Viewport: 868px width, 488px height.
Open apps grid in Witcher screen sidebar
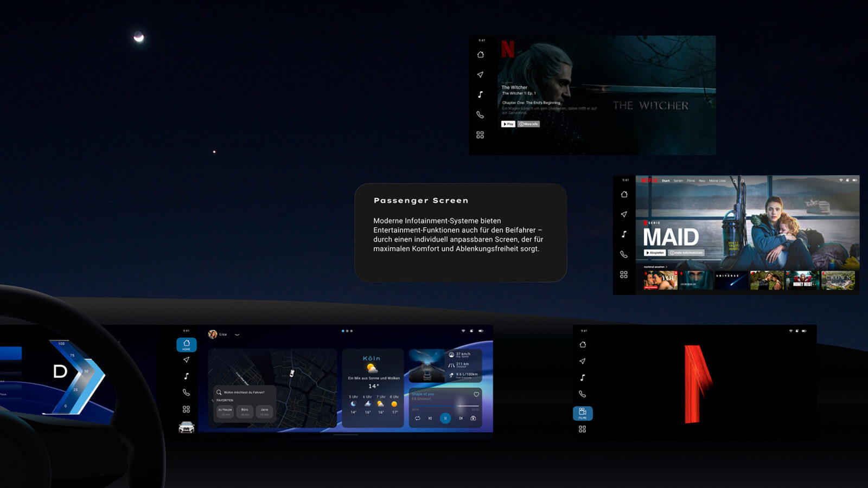tap(480, 134)
